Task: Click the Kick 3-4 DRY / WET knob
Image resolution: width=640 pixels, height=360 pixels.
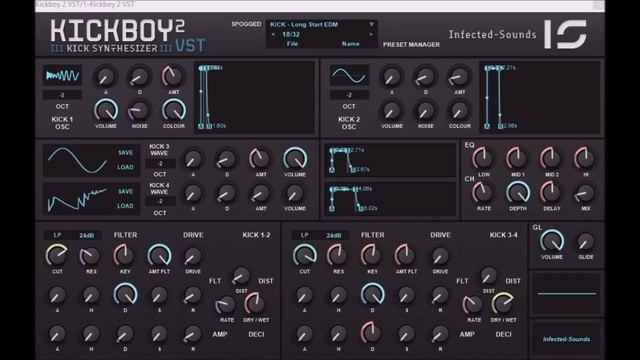Action: [503, 304]
